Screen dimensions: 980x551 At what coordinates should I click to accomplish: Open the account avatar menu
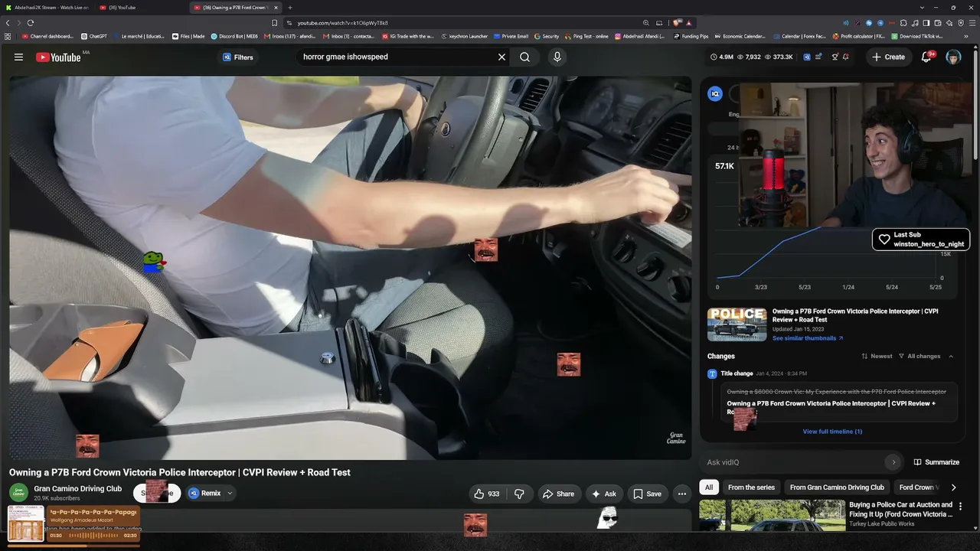click(x=953, y=57)
